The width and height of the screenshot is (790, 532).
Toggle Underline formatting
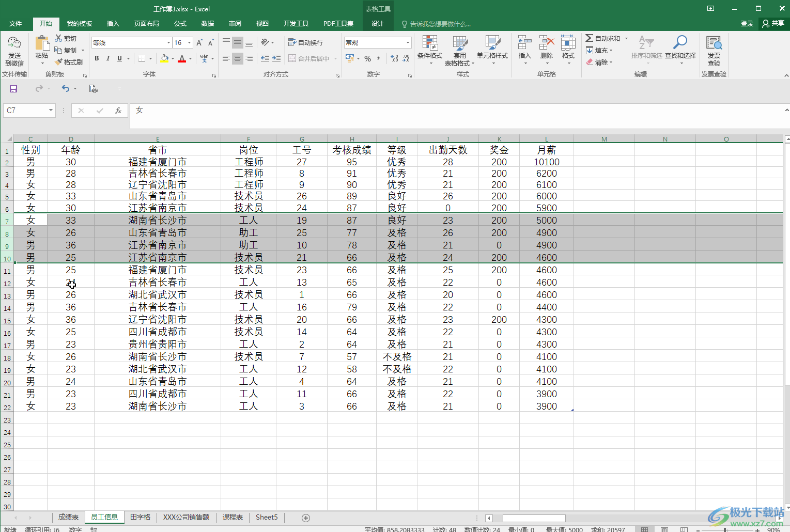click(119, 58)
